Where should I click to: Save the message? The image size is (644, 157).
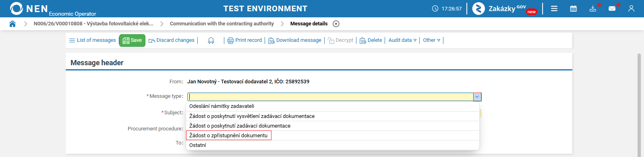[132, 40]
